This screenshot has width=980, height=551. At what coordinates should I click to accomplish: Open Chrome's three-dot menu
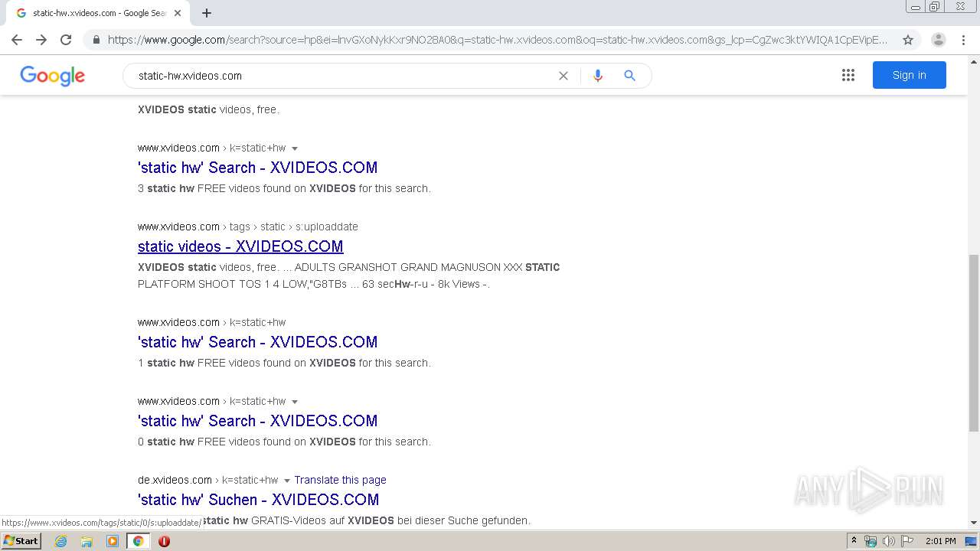pos(963,40)
